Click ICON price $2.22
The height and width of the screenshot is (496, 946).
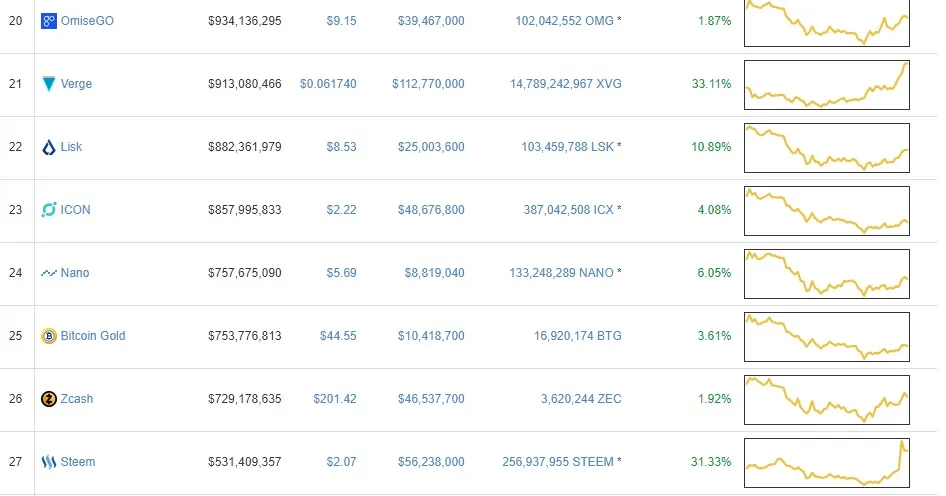tap(341, 210)
